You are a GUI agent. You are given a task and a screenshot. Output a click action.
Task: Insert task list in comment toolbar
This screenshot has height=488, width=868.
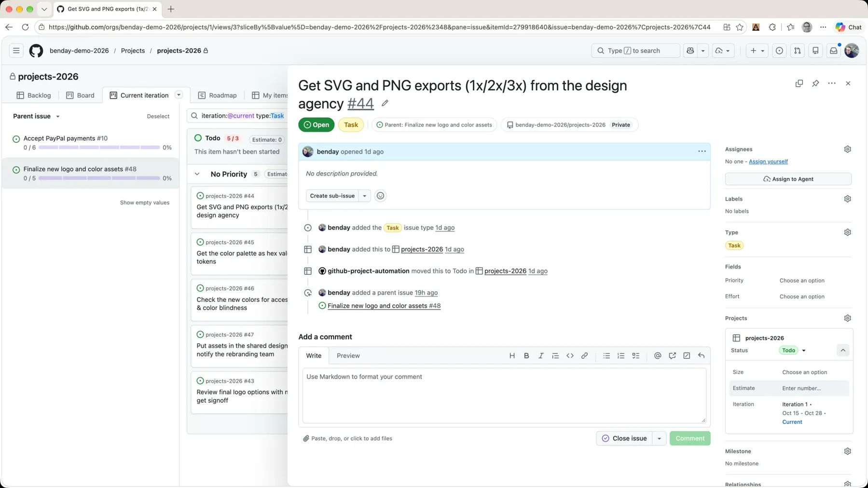click(x=636, y=356)
